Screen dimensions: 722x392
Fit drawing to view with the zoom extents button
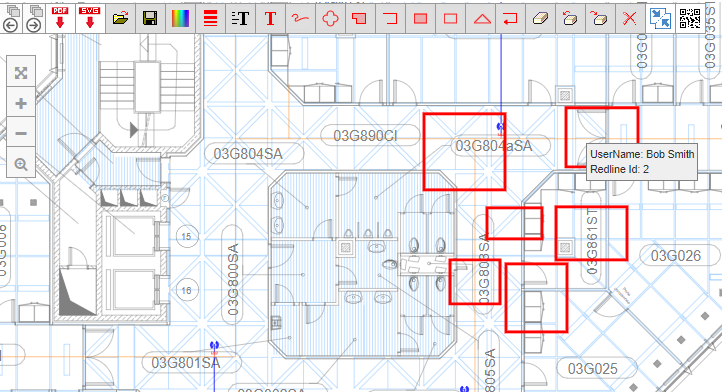click(x=21, y=73)
